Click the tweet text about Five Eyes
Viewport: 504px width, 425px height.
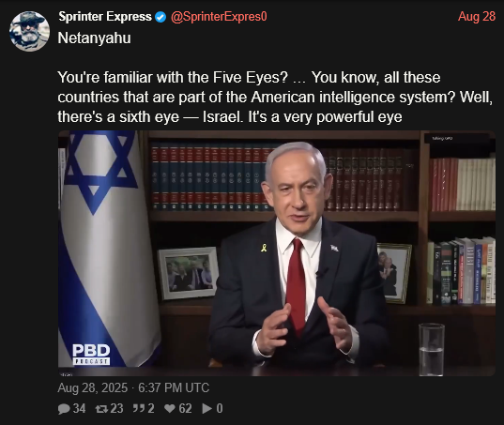(x=275, y=97)
